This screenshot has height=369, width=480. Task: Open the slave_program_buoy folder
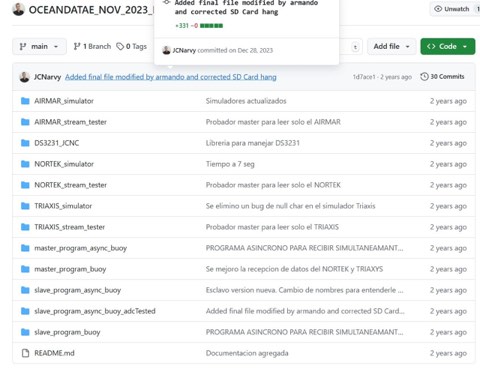pyautogui.click(x=67, y=332)
